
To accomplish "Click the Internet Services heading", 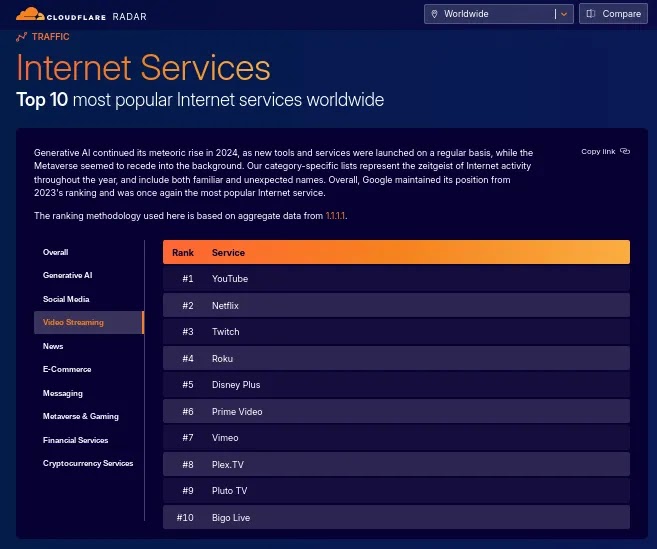I will click(x=143, y=68).
